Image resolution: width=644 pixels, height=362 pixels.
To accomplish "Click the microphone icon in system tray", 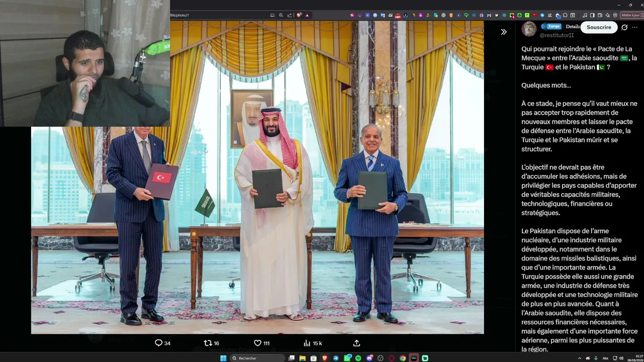I will tap(596, 358).
